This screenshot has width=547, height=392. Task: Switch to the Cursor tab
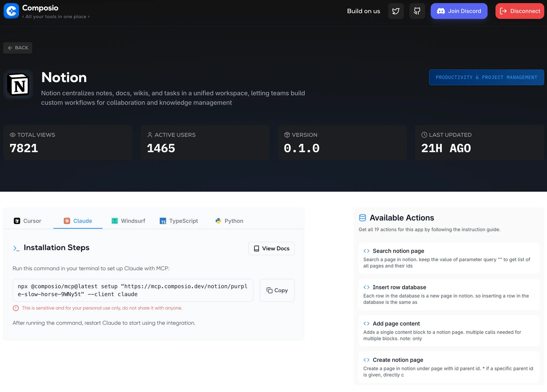click(28, 221)
